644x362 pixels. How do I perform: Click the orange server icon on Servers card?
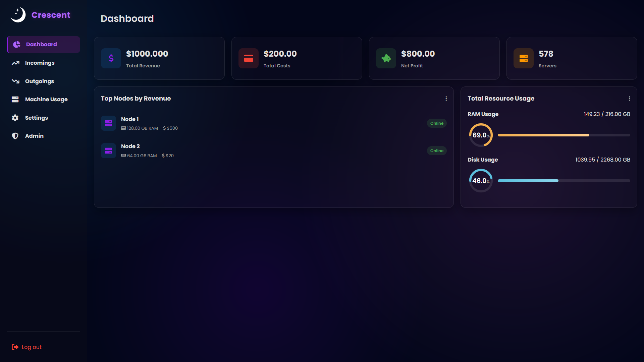pos(523,58)
